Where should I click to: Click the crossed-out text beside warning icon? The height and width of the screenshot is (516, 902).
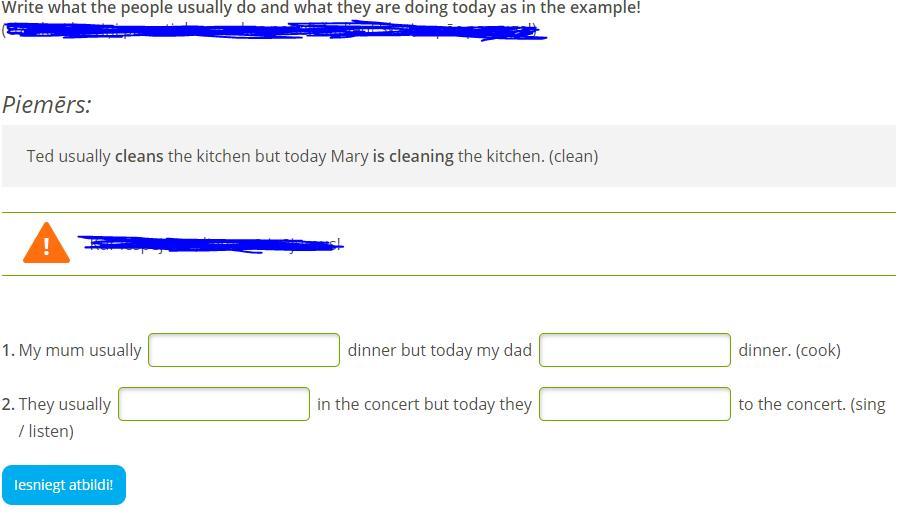(210, 243)
